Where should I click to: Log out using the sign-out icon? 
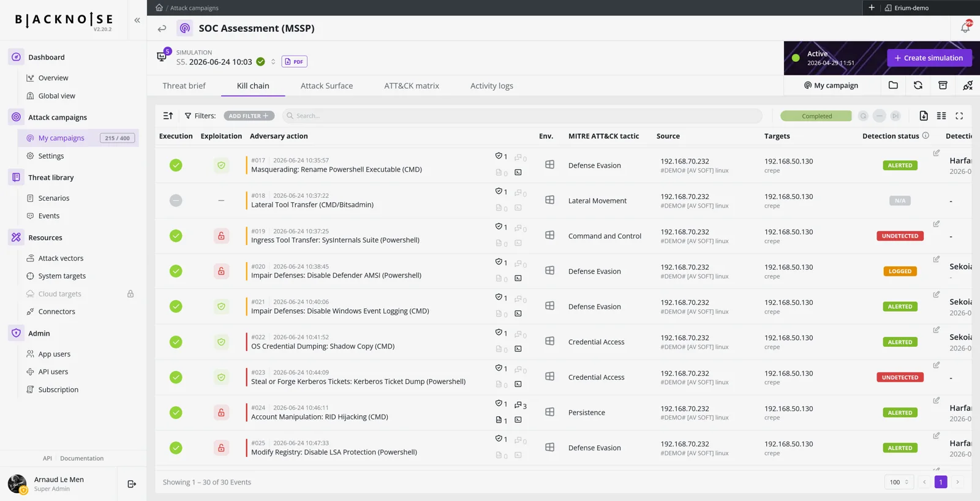pyautogui.click(x=132, y=484)
